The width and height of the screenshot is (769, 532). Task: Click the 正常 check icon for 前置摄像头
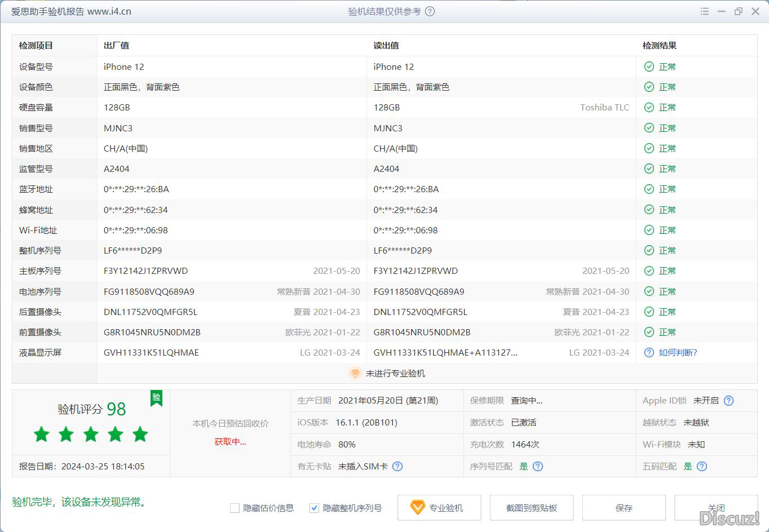pos(649,332)
